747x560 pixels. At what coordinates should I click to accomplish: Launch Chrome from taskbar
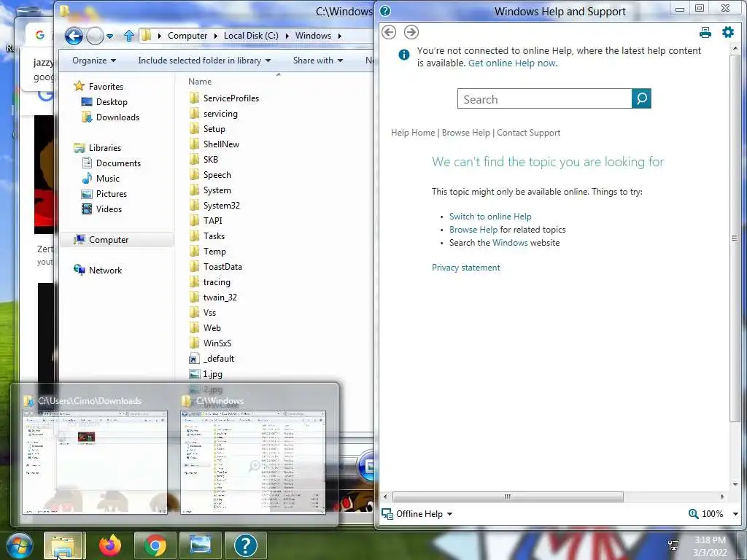(155, 545)
